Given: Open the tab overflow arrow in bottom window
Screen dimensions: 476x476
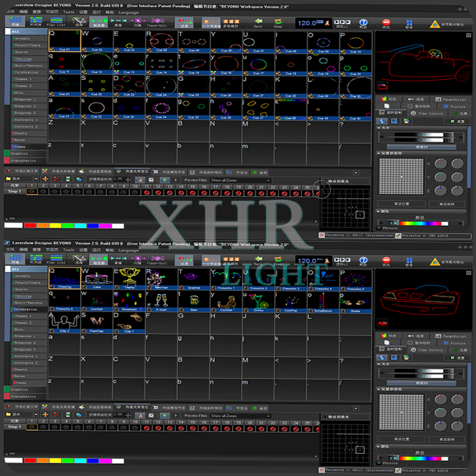Looking at the screenshot, I should (356, 409).
